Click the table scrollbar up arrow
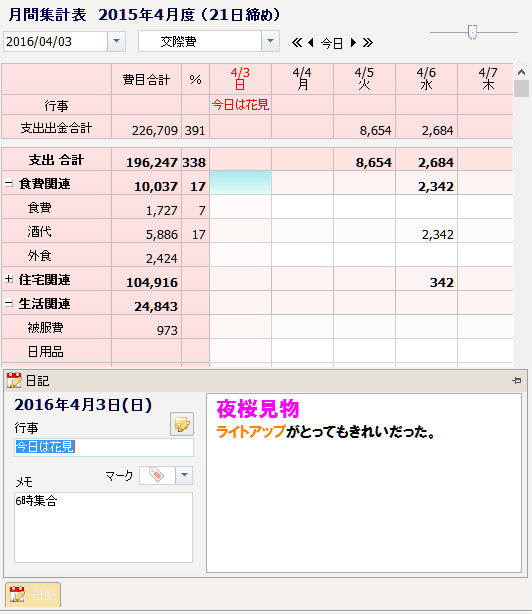The image size is (532, 614). (x=521, y=72)
